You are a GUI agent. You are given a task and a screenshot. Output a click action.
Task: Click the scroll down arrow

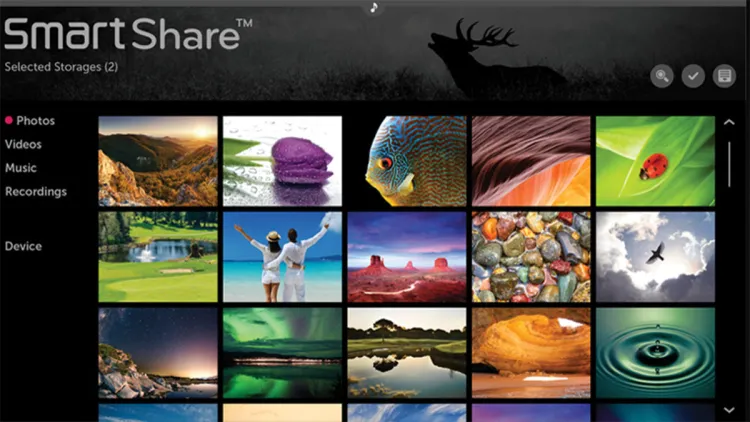[729, 410]
